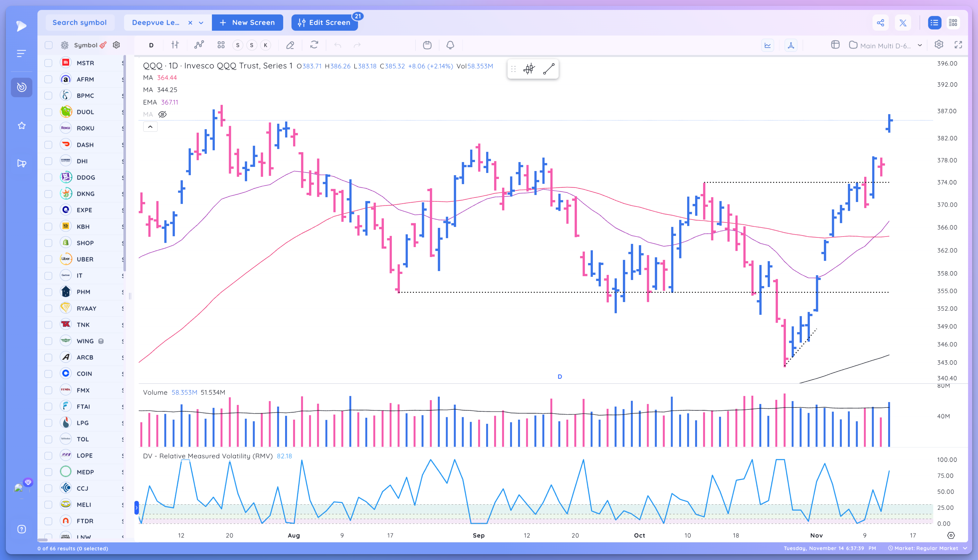The image size is (978, 560).
Task: Click the Edit Screen button
Action: [x=324, y=23]
